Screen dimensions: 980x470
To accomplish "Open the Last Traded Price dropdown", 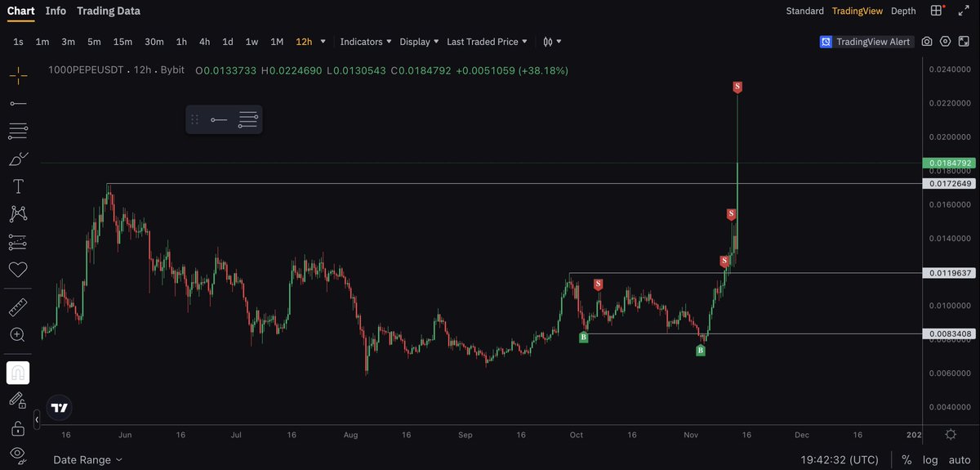I will pos(487,42).
